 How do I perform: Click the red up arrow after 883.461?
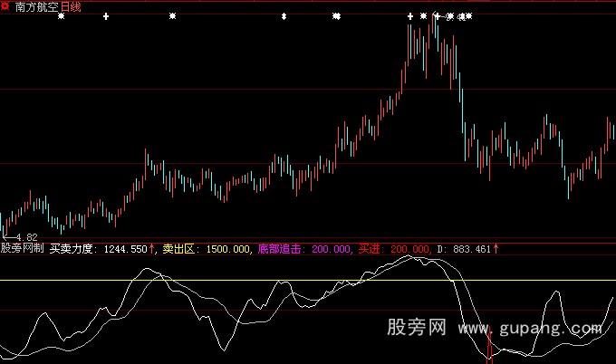click(496, 246)
